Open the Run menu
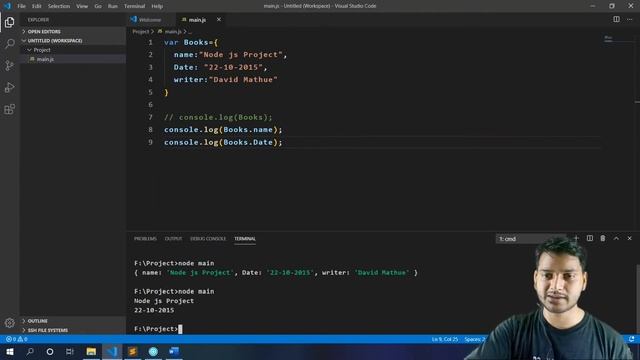640x360 pixels. 113,6
